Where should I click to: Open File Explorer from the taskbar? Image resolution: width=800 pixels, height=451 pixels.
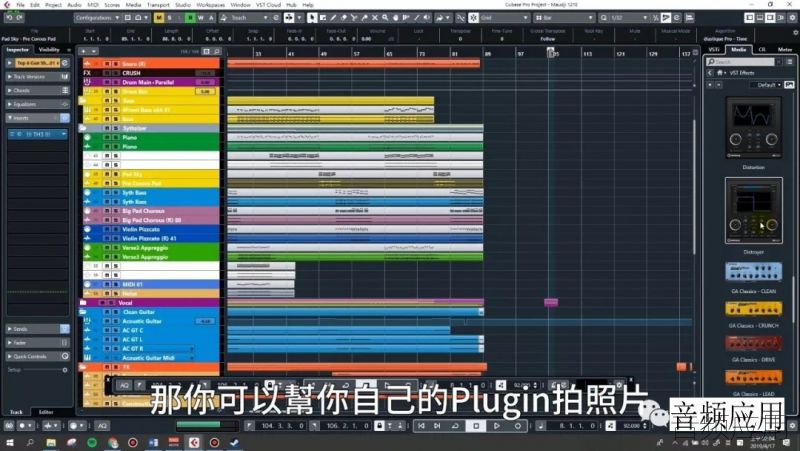pyautogui.click(x=51, y=443)
